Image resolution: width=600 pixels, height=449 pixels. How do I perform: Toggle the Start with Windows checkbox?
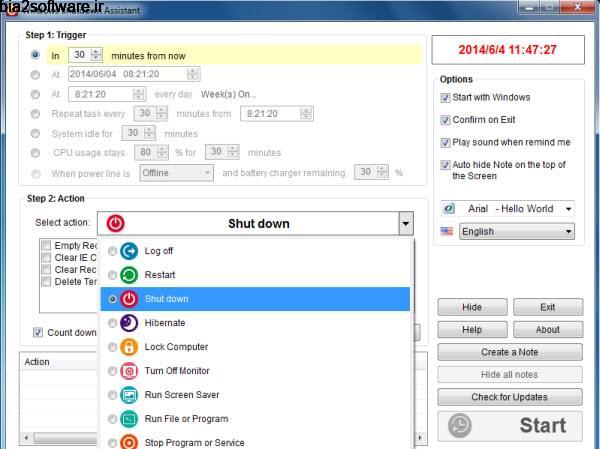(x=445, y=98)
